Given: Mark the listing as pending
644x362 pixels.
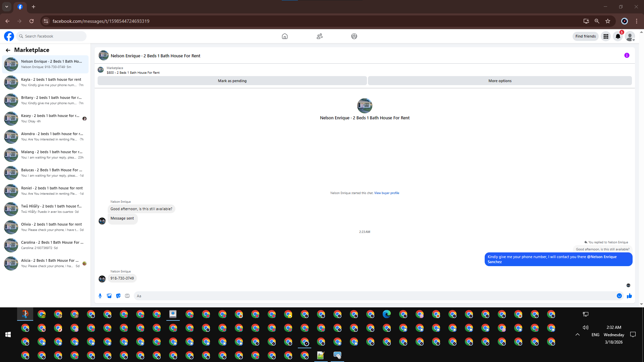Looking at the screenshot, I should coord(232,81).
